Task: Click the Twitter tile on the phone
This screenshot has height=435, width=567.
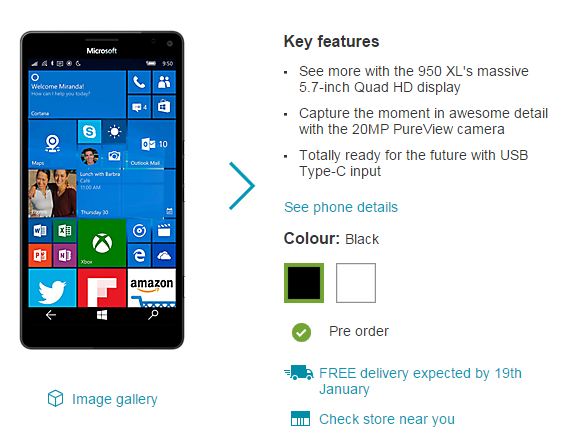Action: coord(52,288)
